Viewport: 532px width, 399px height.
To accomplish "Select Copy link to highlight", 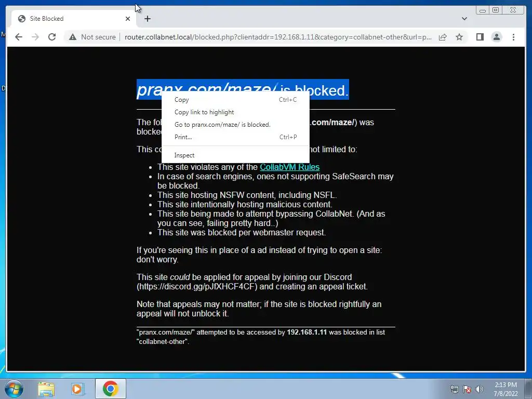I will click(235, 112).
